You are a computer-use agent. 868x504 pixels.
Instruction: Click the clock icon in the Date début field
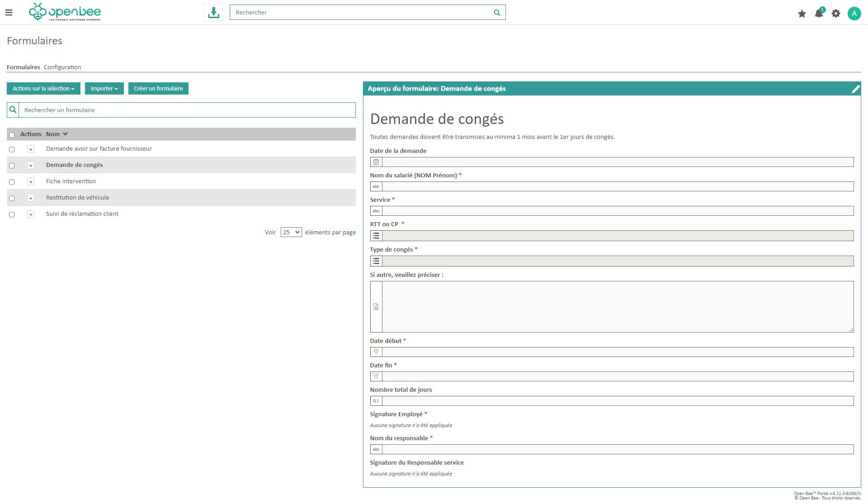click(x=376, y=352)
